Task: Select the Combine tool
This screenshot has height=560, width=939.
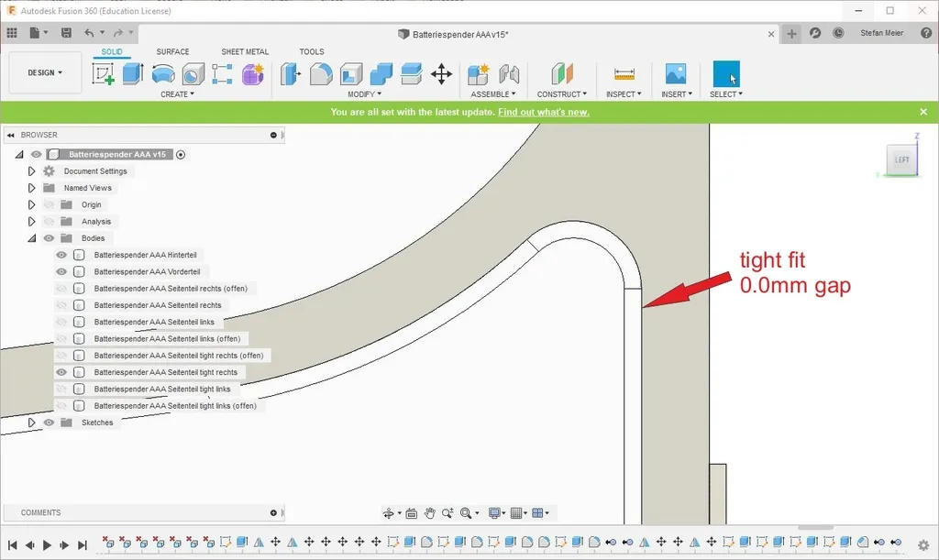Action: point(381,74)
